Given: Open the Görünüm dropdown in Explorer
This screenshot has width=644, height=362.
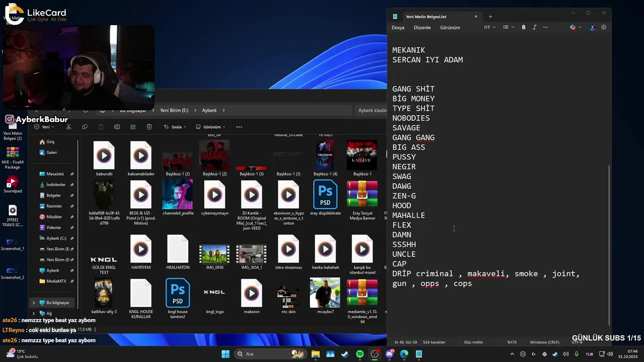Looking at the screenshot, I should click(x=211, y=127).
